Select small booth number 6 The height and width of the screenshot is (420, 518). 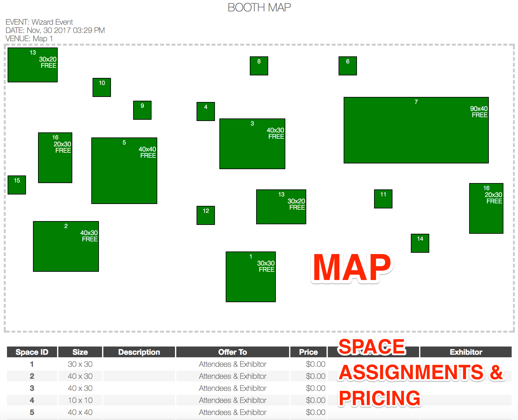(x=347, y=66)
